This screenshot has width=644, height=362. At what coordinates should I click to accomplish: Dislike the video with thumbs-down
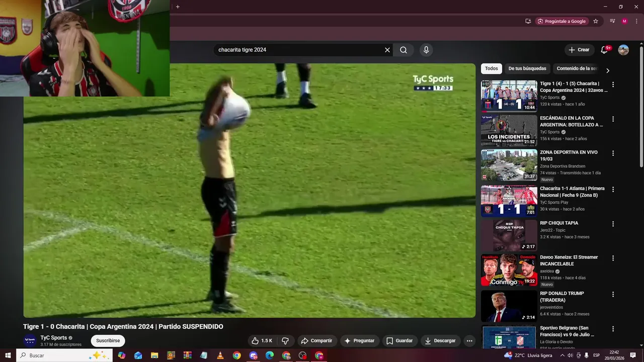[x=285, y=341]
